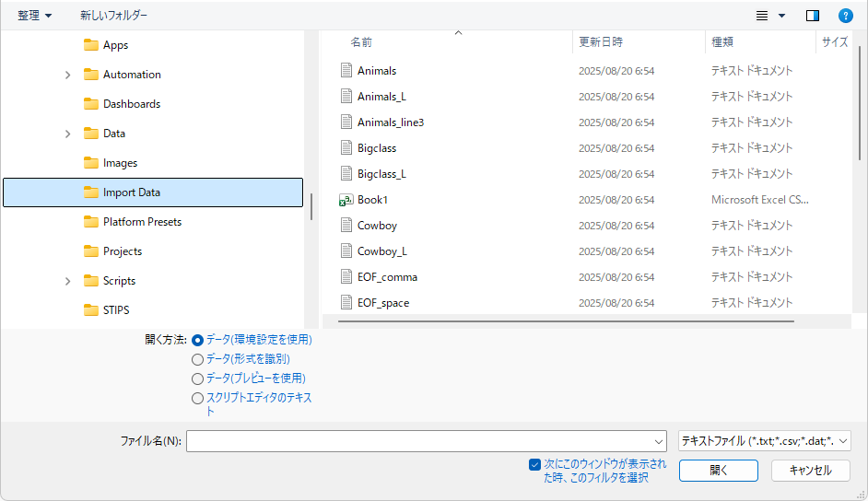Sort by サイズ column header
This screenshot has width=868, height=501.
[835, 42]
